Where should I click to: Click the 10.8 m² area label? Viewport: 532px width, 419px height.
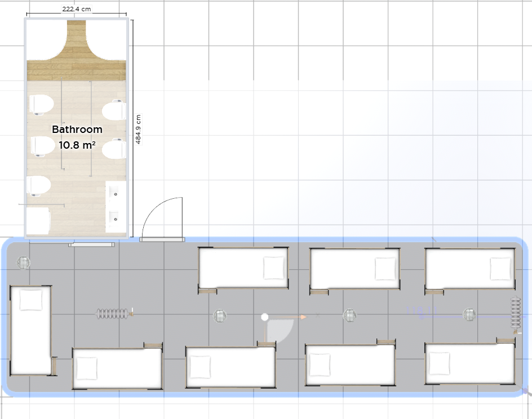click(77, 145)
